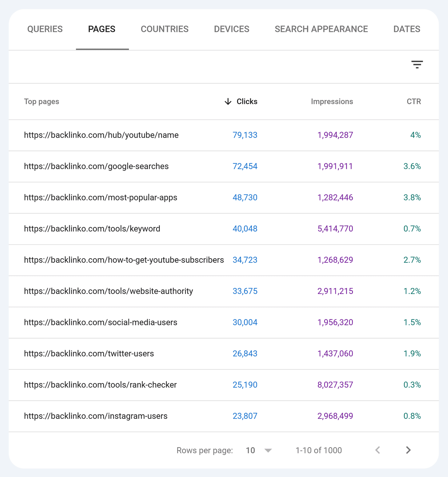Click the Top pages column header

[x=41, y=101]
